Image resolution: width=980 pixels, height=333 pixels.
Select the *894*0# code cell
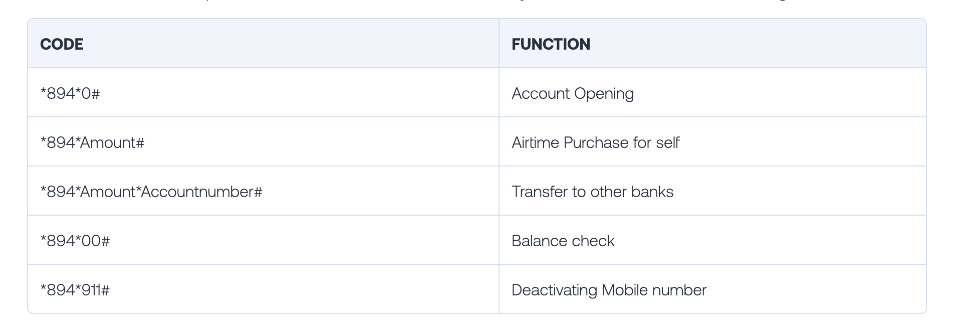(x=70, y=93)
